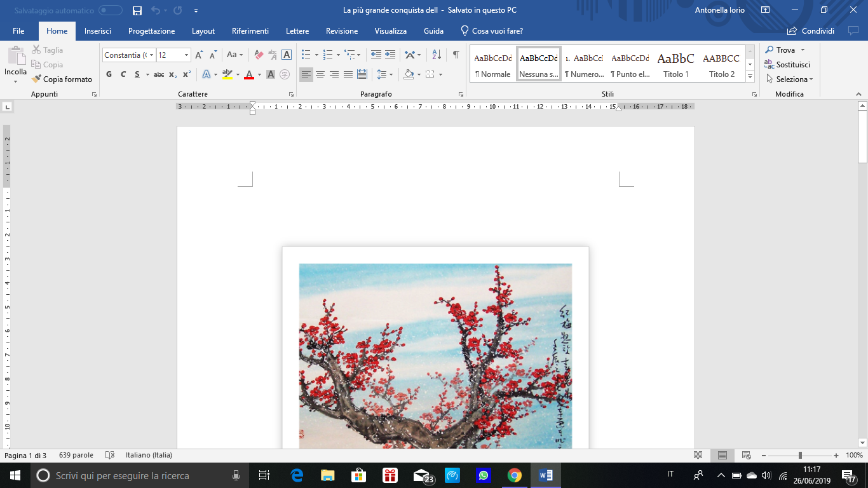Open the Riferimenti tab
This screenshot has height=488, width=868.
250,31
